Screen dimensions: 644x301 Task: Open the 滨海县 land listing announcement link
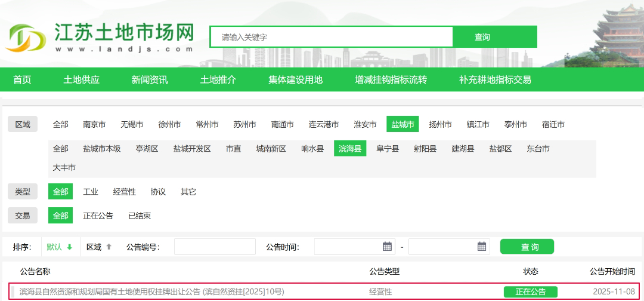coord(151,291)
